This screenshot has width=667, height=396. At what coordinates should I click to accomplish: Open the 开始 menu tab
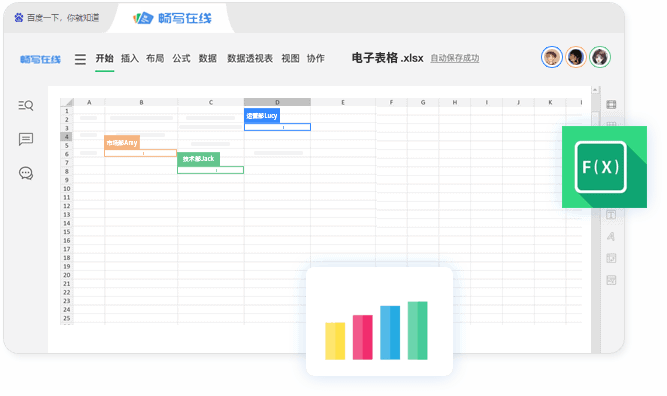pyautogui.click(x=104, y=58)
